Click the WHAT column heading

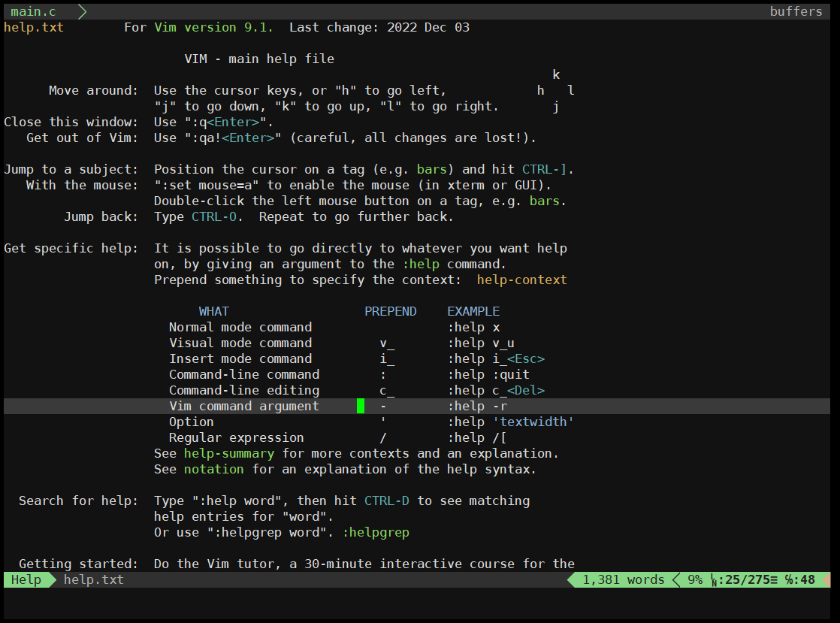pos(213,311)
